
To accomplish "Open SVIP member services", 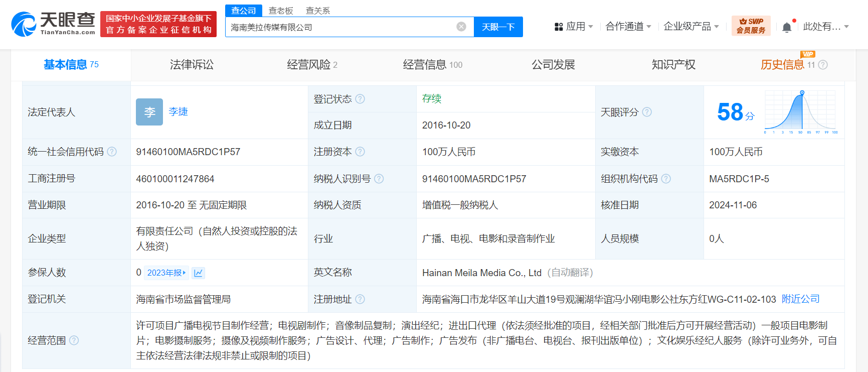I will 751,26.
